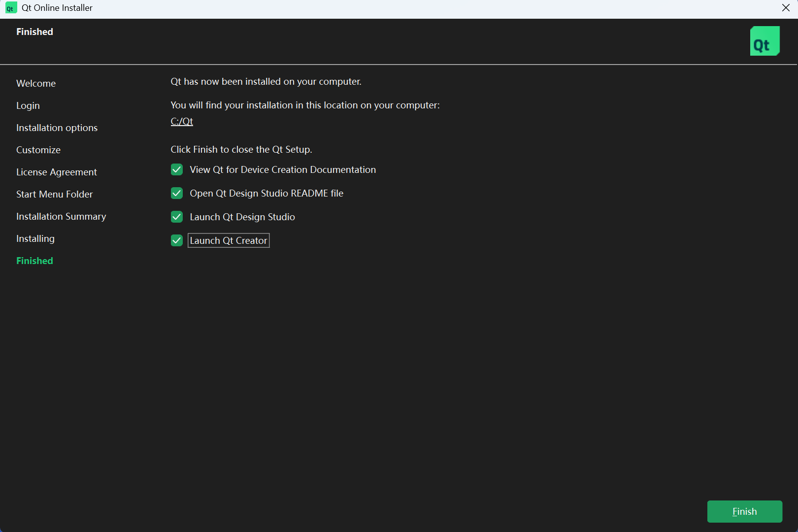Uncheck Open Qt Design Studio README file
Image resolution: width=798 pixels, height=532 pixels.
(x=177, y=193)
